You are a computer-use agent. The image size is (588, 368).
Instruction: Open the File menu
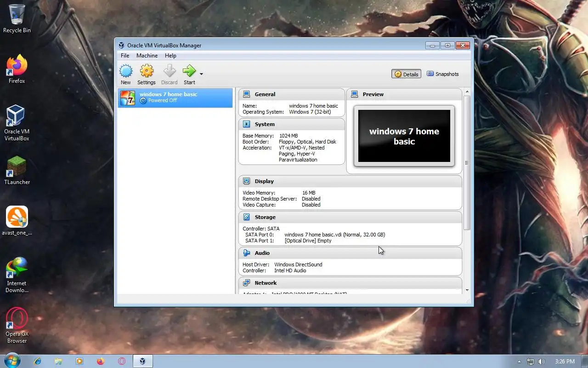click(x=125, y=56)
